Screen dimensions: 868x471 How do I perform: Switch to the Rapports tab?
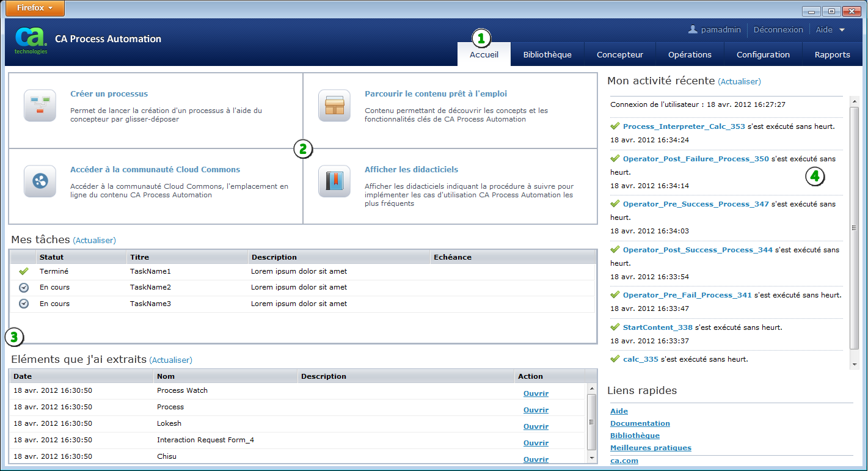pos(832,54)
